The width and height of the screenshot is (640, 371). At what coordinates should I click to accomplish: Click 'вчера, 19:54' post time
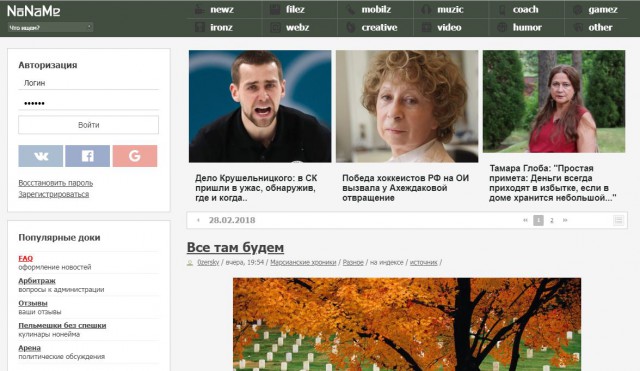pyautogui.click(x=245, y=262)
